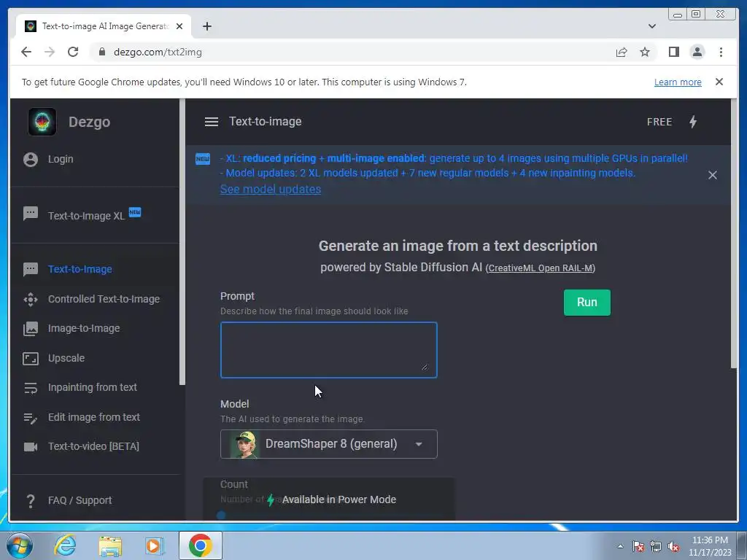Viewport: 747px width, 560px height.
Task: Click the Count slider handle
Action: [221, 515]
